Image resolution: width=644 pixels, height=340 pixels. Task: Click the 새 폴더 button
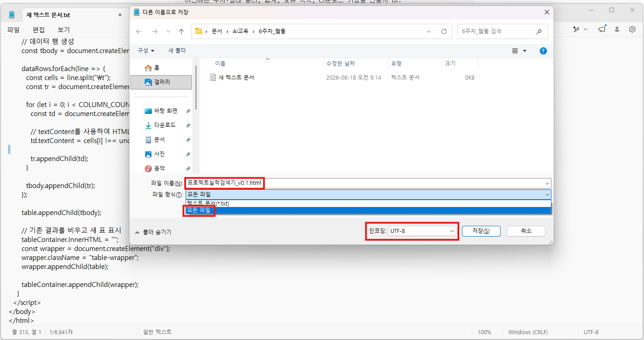[x=177, y=50]
